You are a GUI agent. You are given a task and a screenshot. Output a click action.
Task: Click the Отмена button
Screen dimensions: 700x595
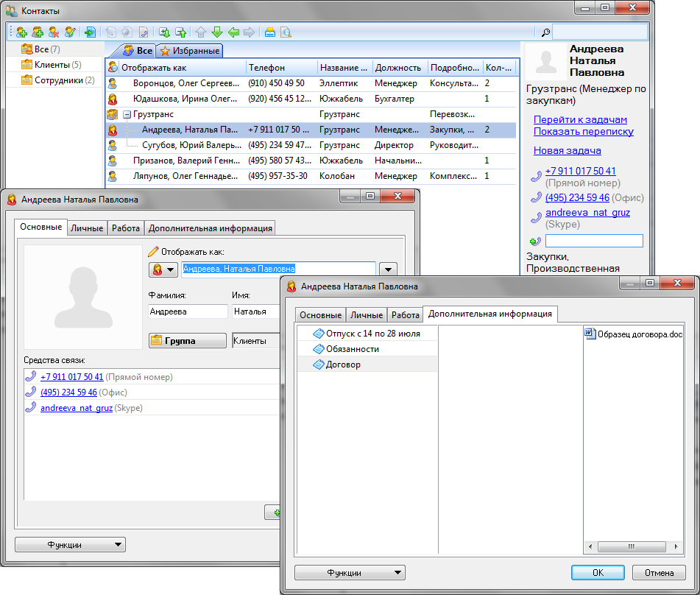click(x=659, y=573)
